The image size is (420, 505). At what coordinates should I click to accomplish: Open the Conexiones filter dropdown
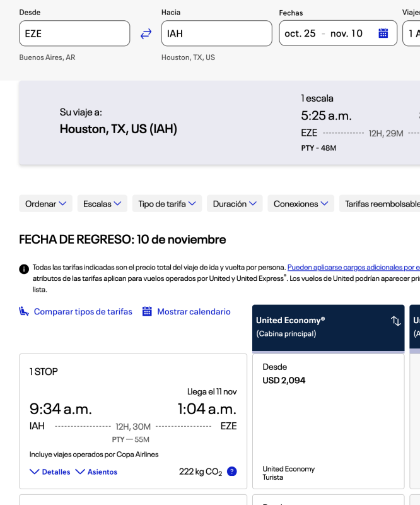tap(301, 204)
